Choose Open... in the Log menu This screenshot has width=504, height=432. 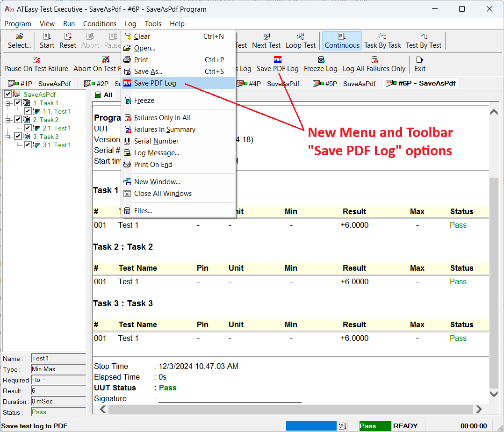(179, 48)
